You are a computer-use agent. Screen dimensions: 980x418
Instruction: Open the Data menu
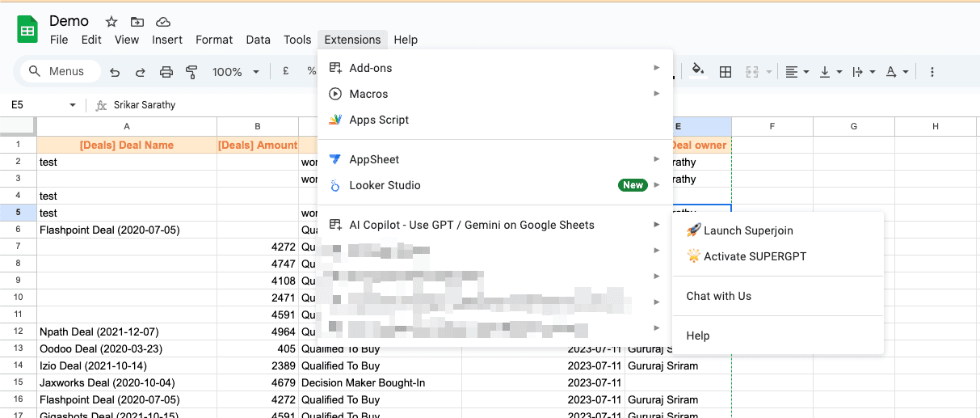259,40
